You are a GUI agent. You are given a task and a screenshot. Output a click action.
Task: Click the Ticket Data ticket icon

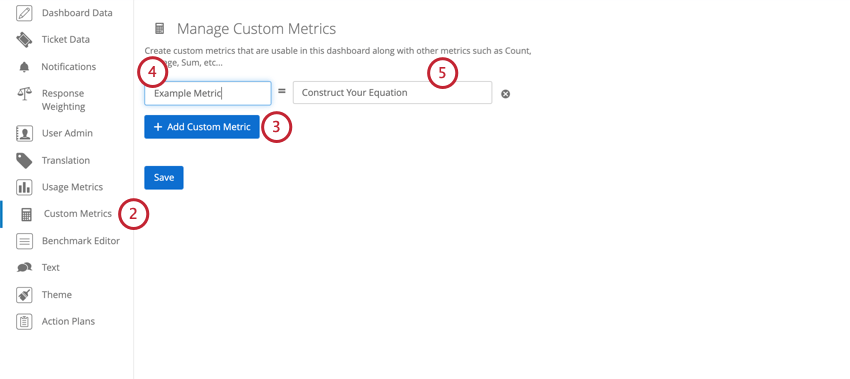pyautogui.click(x=24, y=40)
